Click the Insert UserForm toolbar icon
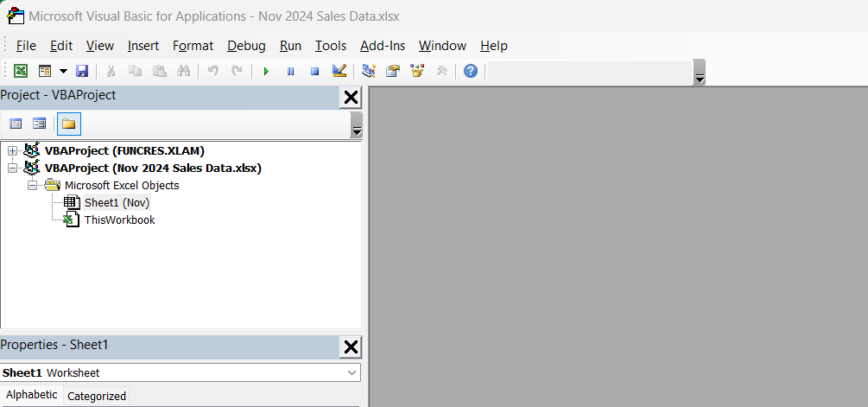Viewport: 868px width, 407px height. (45, 71)
